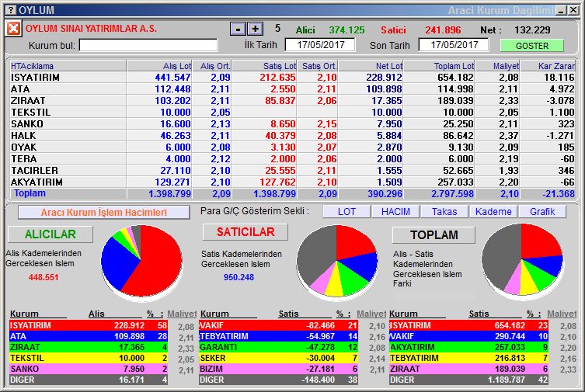This screenshot has height=392, width=585.
Task: Select the ISYATIRIM row in top table
Action: click(292, 78)
